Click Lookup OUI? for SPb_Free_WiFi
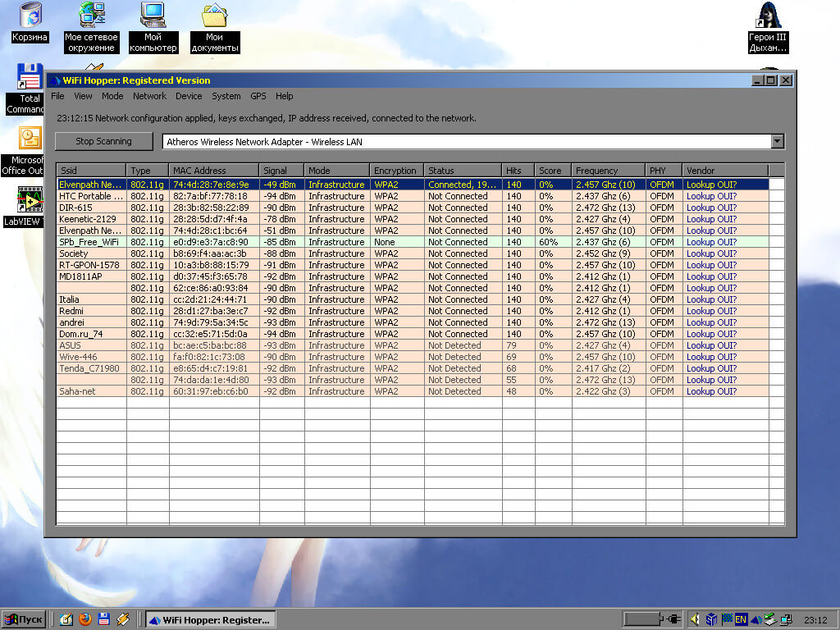840x630 pixels. pos(711,242)
